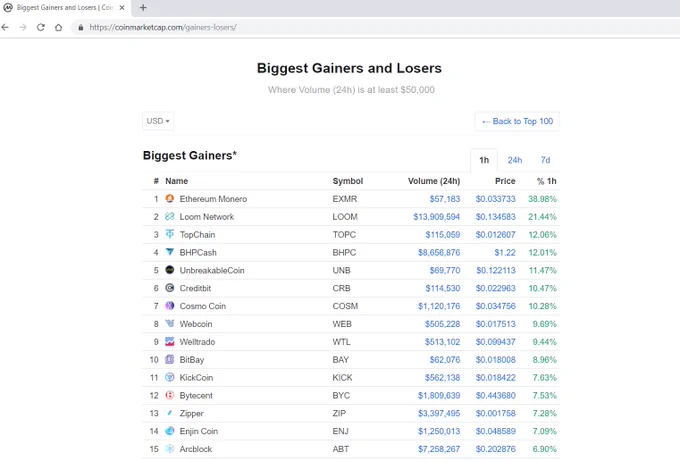Open the Creditbit coin link
The height and width of the screenshot is (461, 680).
pyautogui.click(x=195, y=288)
